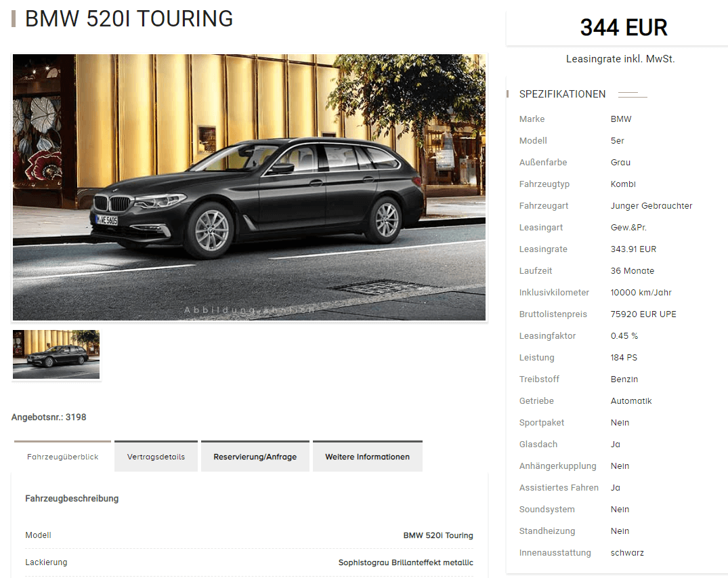Viewport: 728px width, 578px height.
Task: Click the Inklusivkilometer 10000 km/Jahr value
Action: (x=641, y=293)
